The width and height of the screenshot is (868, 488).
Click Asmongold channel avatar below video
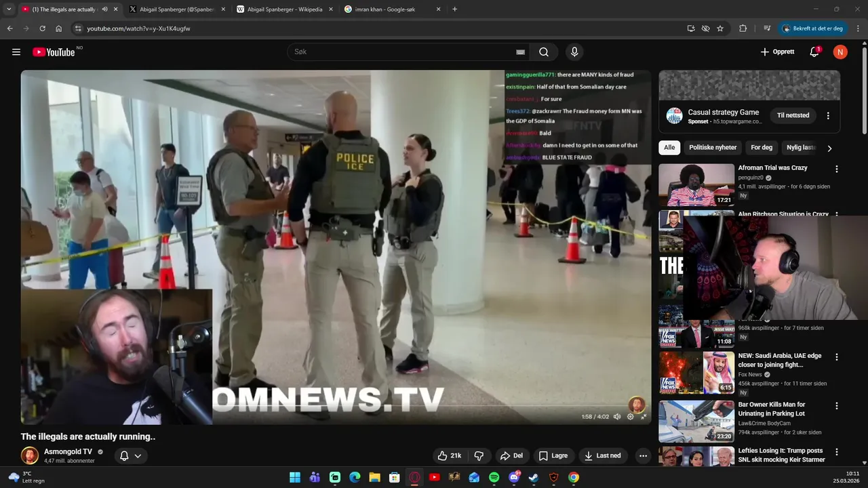[x=30, y=455]
